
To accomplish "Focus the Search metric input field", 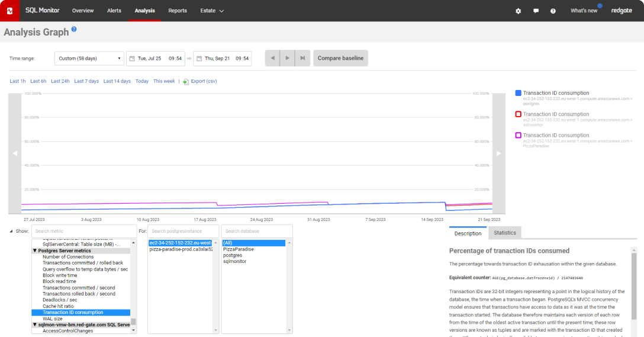I will click(84, 231).
